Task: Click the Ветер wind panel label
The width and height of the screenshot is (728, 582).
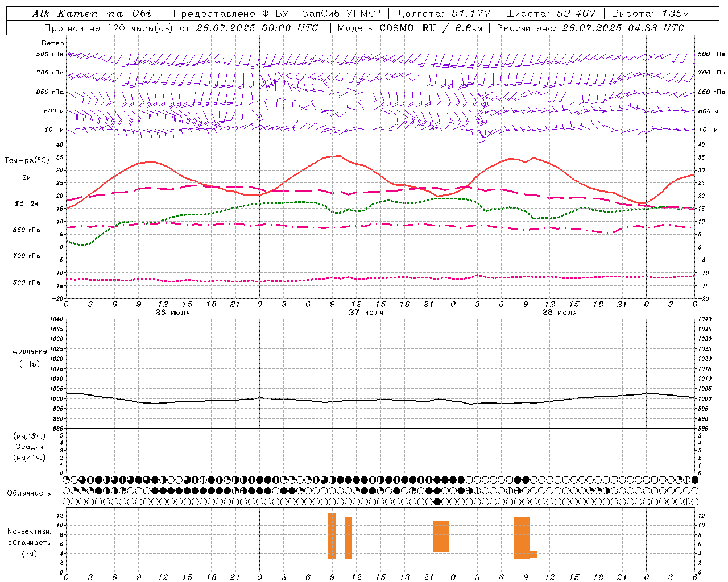Action: click(x=53, y=43)
